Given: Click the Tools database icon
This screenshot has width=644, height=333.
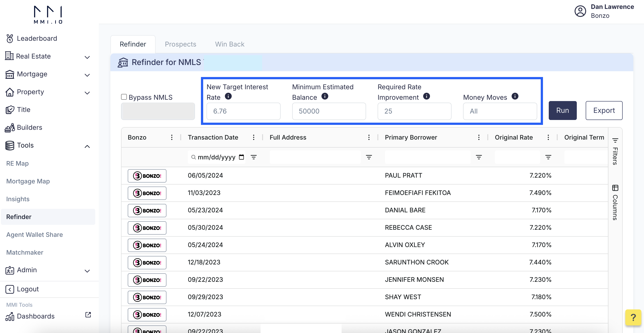Looking at the screenshot, I should (x=10, y=146).
